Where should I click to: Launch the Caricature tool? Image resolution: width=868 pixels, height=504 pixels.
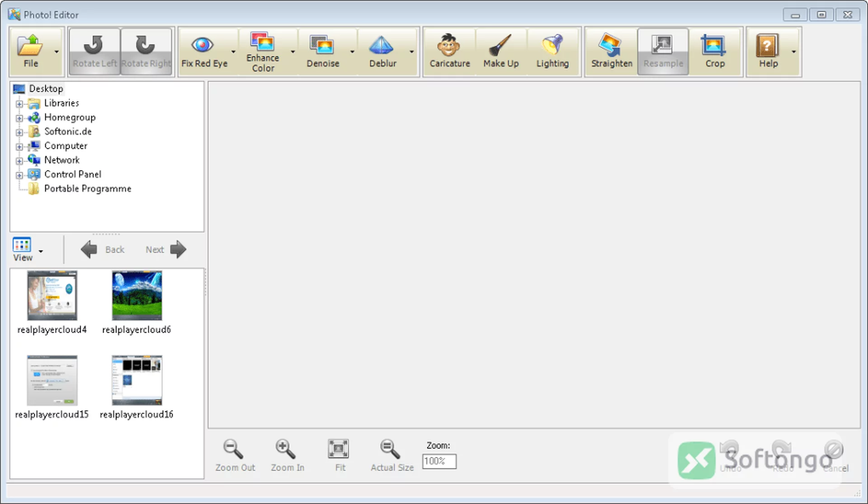449,51
